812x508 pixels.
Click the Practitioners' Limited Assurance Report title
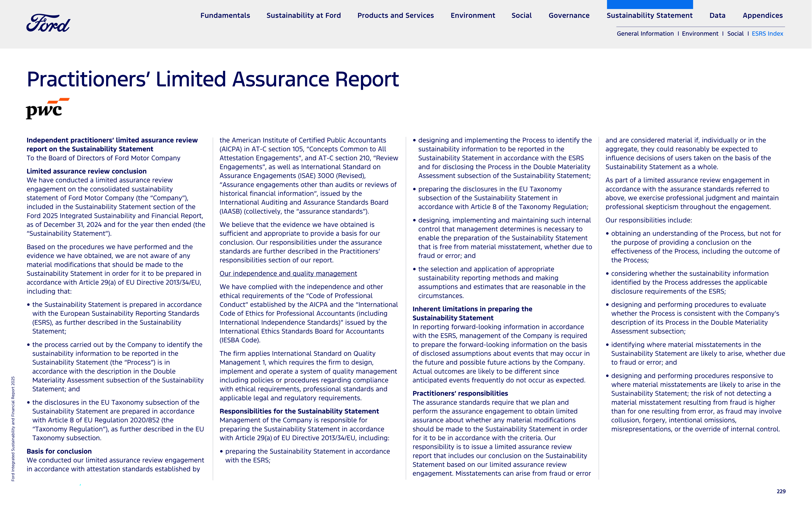[213, 80]
